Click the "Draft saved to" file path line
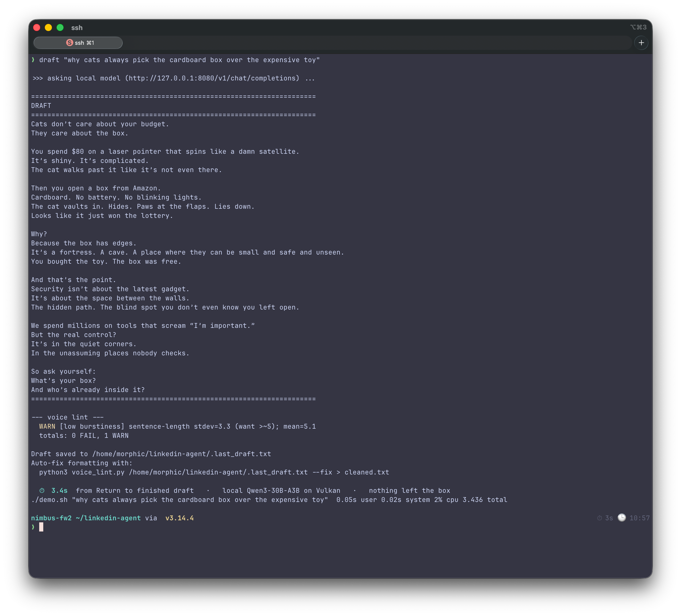 [x=151, y=454]
